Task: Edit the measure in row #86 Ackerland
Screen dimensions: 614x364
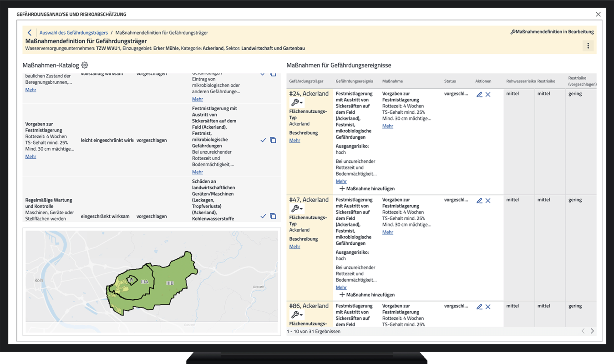Action: [479, 307]
